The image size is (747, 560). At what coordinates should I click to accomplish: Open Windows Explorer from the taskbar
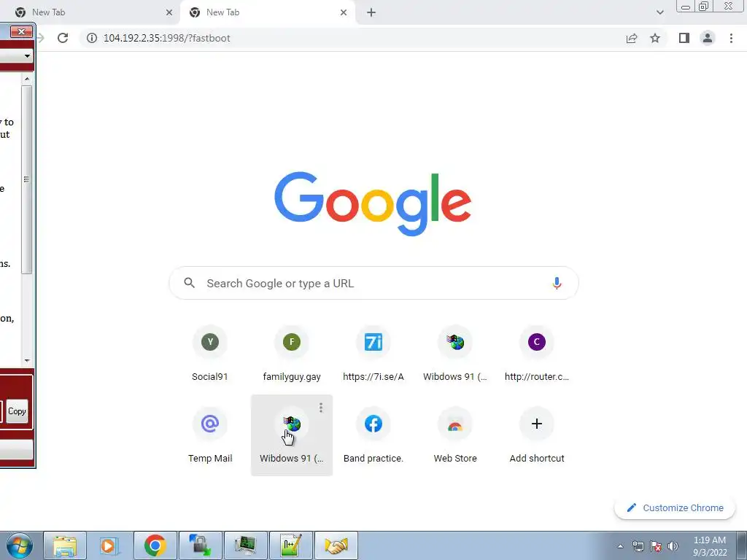65,545
